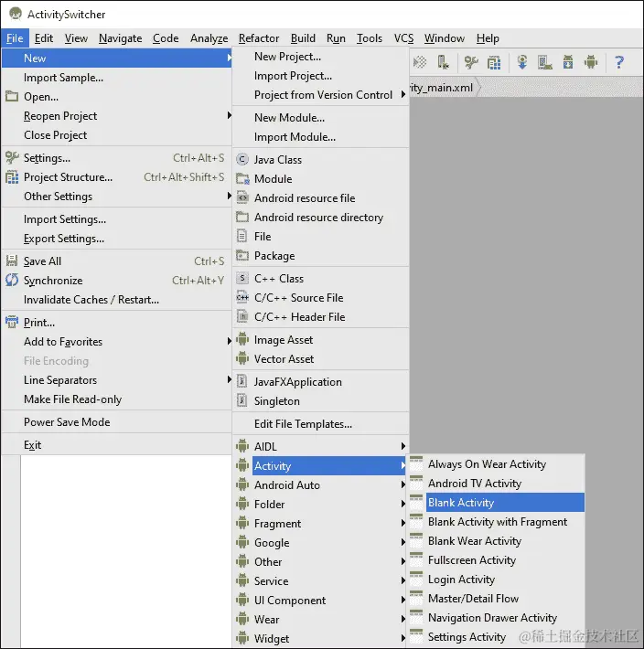Click the Attach debugger to Android process toolbar icon
This screenshot has width=644, height=649.
click(443, 62)
